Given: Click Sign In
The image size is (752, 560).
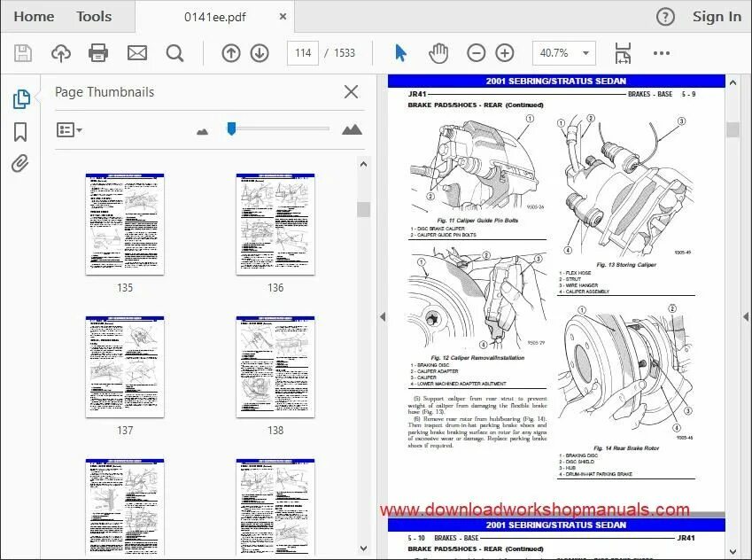Looking at the screenshot, I should point(717,17).
